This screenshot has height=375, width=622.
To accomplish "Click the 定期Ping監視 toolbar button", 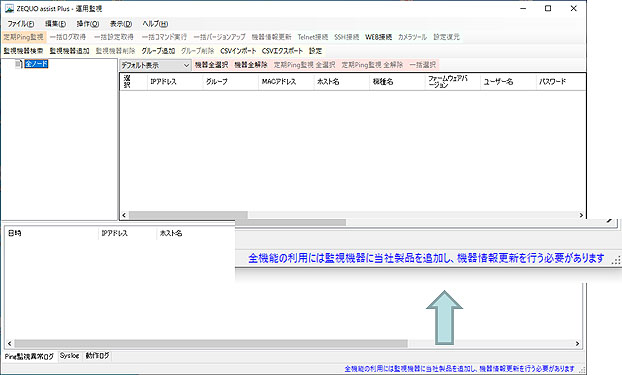I will click(23, 37).
